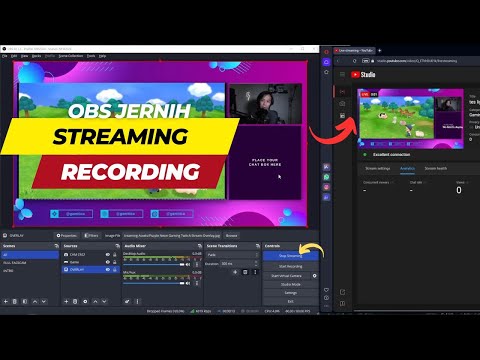480x360 pixels.
Task: Select the FULL FACECAM scene
Action: (30, 263)
